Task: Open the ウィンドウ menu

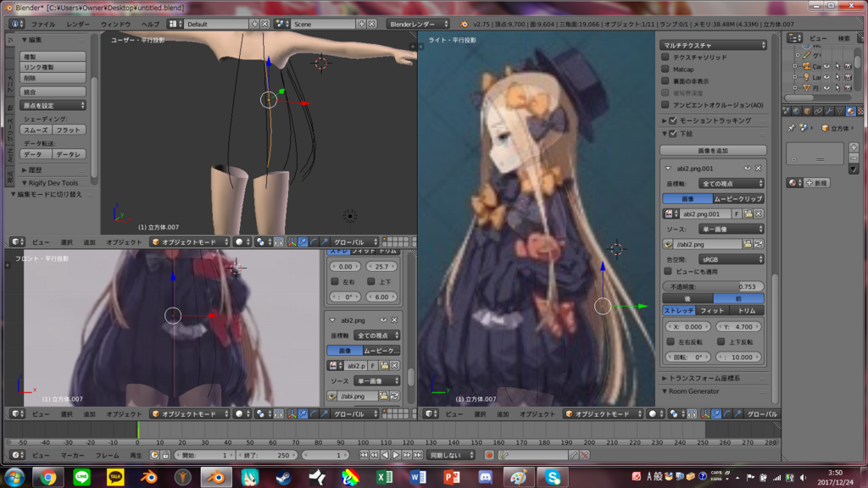Action: pos(115,25)
